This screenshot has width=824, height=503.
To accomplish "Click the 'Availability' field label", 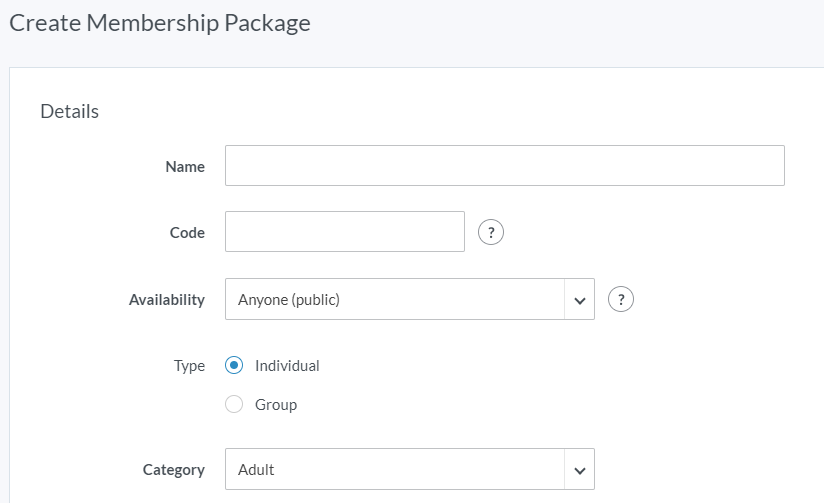I will [x=167, y=300].
